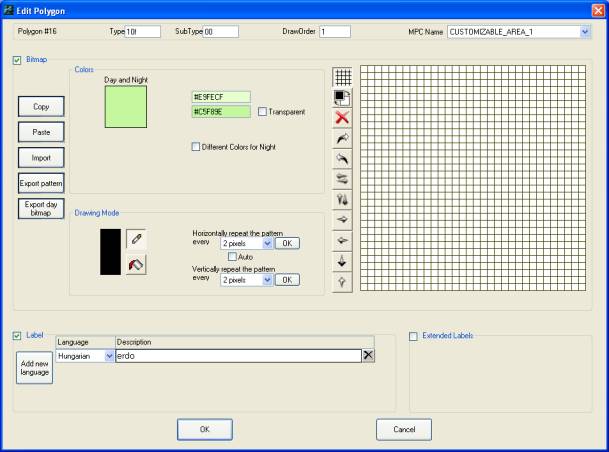Toggle the grid display icon
Image resolution: width=609 pixels, height=452 pixels.
pyautogui.click(x=343, y=76)
